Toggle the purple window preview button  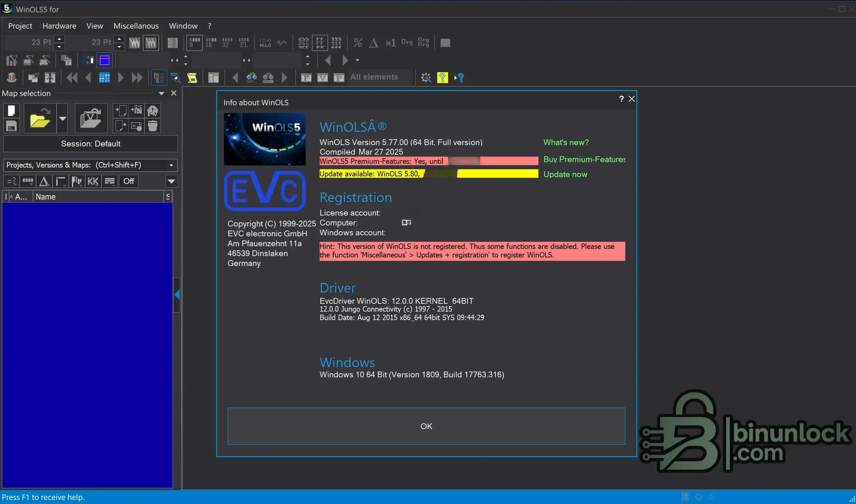(105, 60)
